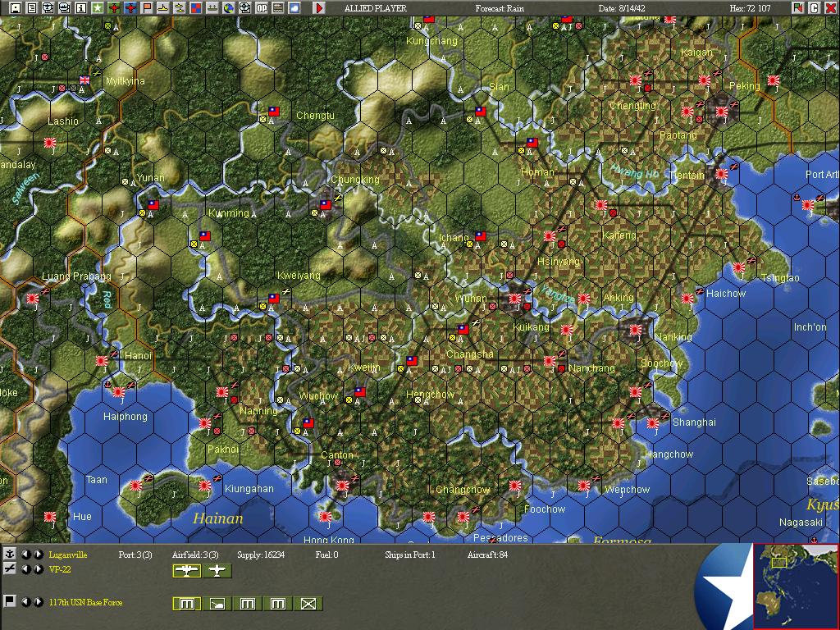Click the single yellow ship toolbar icon

pyautogui.click(x=163, y=8)
